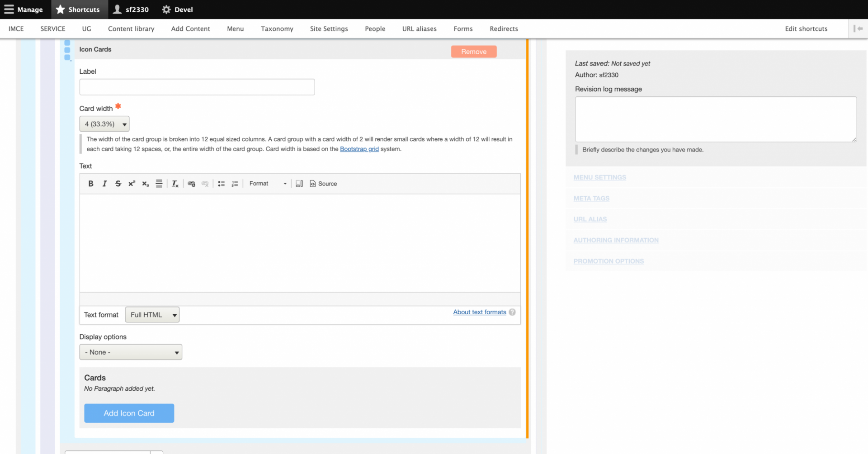Change the Text format from Full HTML

pyautogui.click(x=152, y=314)
